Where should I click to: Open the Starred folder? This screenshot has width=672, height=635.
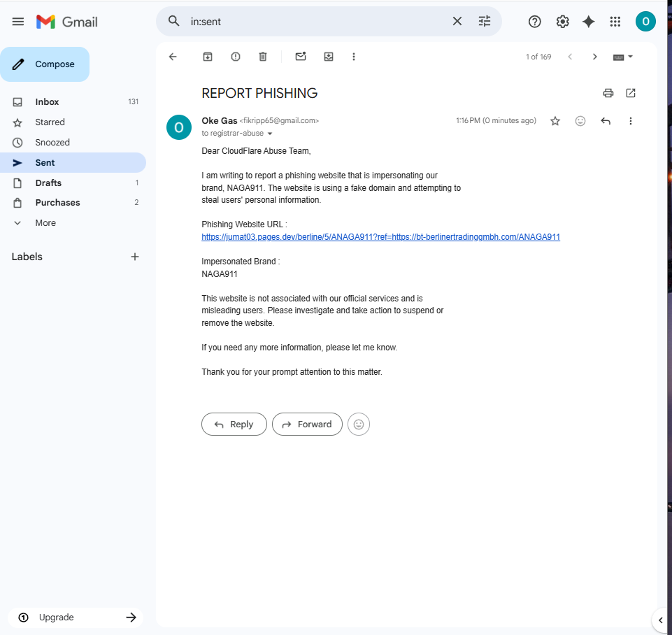(73, 122)
